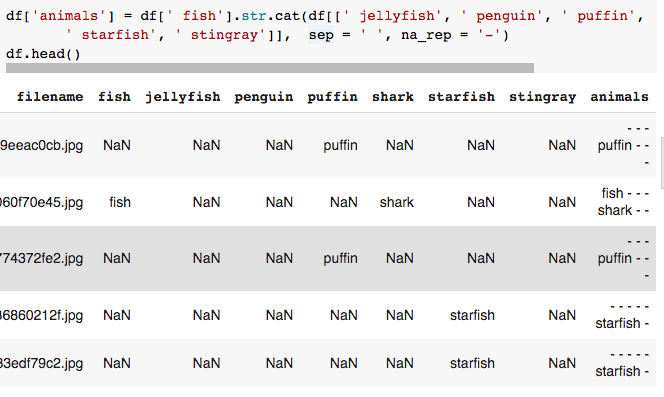The height and width of the screenshot is (397, 664).
Task: Click the vertical scrollbar on the right edge
Action: click(x=662, y=162)
